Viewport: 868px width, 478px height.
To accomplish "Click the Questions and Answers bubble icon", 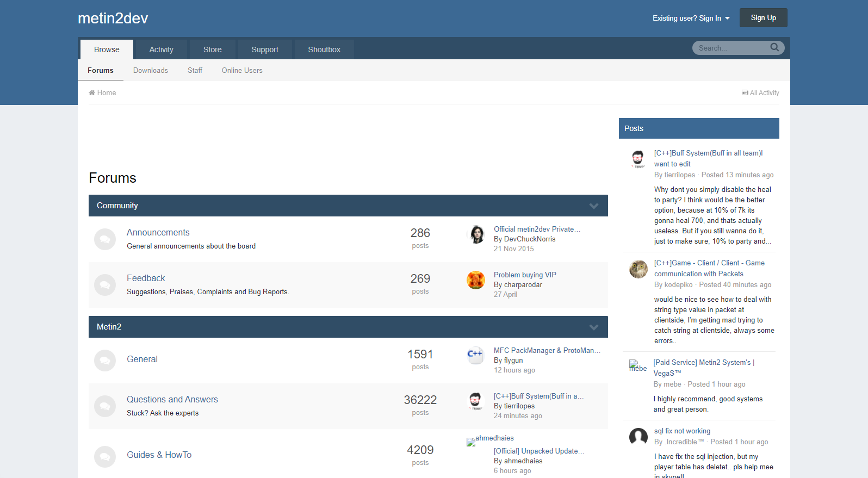I will [105, 406].
